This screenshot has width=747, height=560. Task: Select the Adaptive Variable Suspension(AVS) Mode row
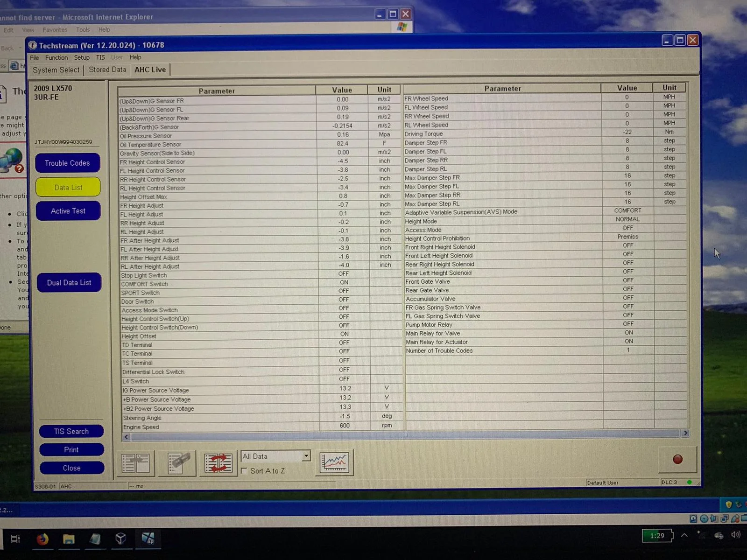(545, 211)
